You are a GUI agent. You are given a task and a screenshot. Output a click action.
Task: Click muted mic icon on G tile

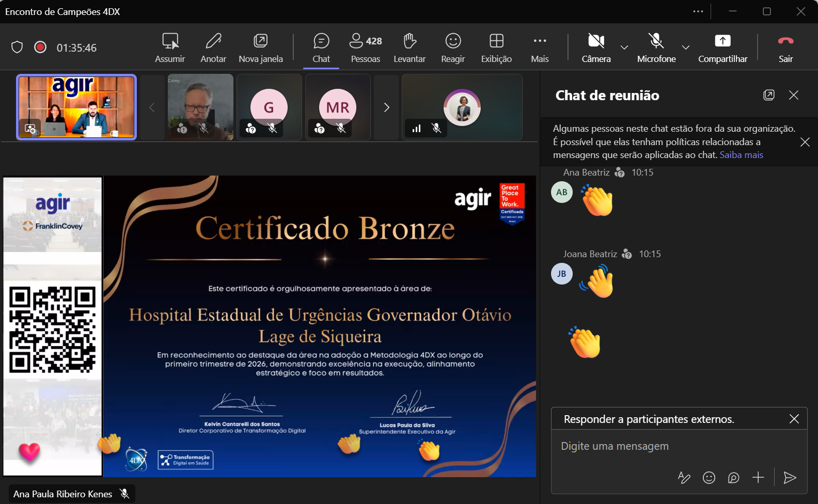tap(273, 128)
